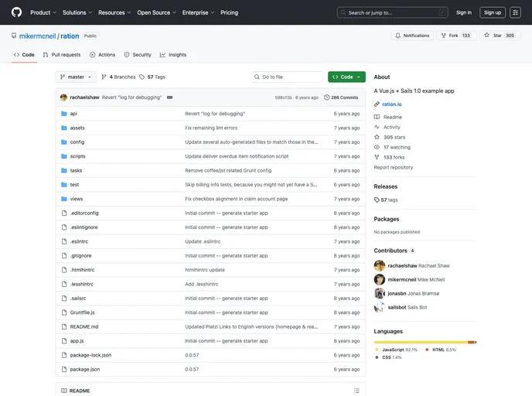The width and height of the screenshot is (532, 396).
Task: Open mikermcneil owner profile link
Action: coord(37,36)
